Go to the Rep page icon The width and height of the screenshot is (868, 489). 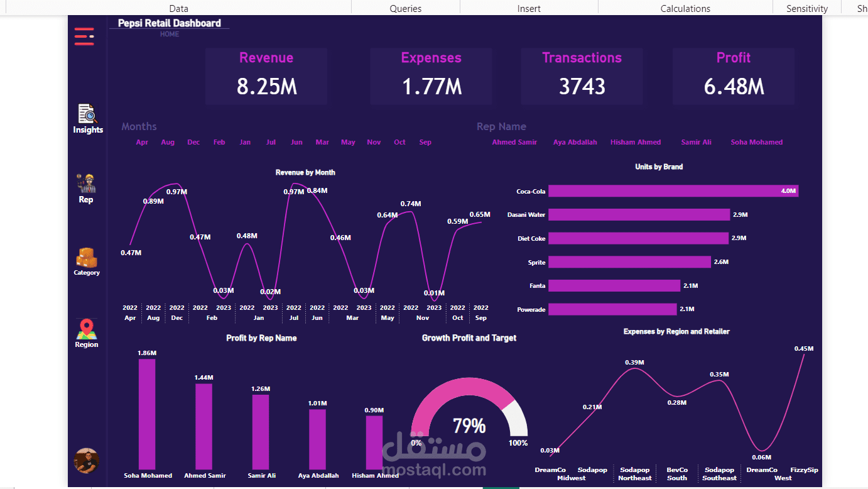[x=86, y=183]
